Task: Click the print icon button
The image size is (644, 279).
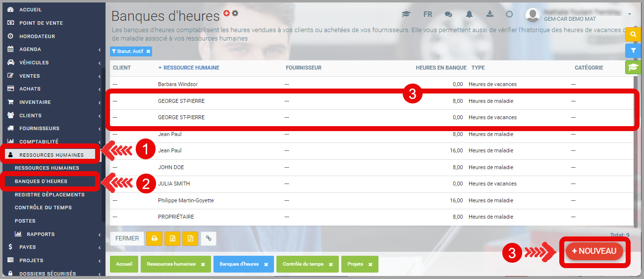Action: click(154, 238)
